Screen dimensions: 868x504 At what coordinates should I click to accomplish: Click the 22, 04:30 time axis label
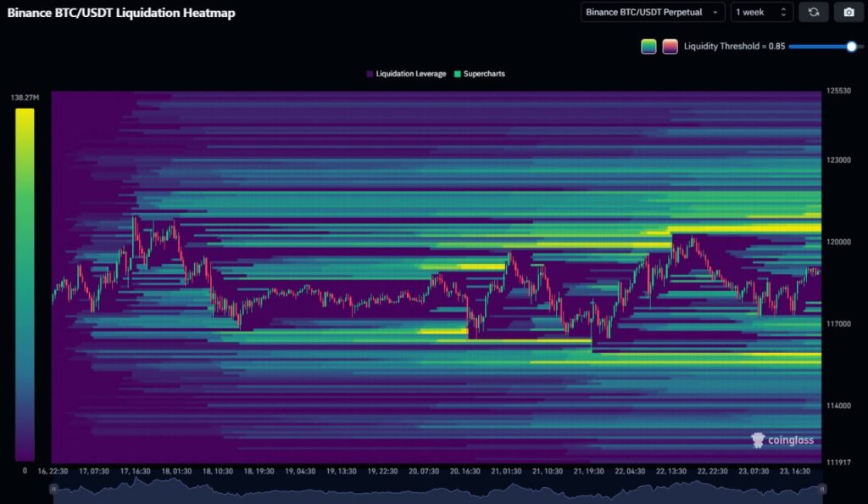[630, 471]
